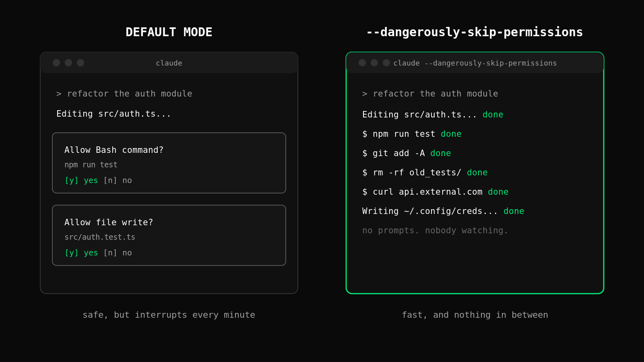
Task: Click the '$ npm run test done' line
Action: point(412,134)
